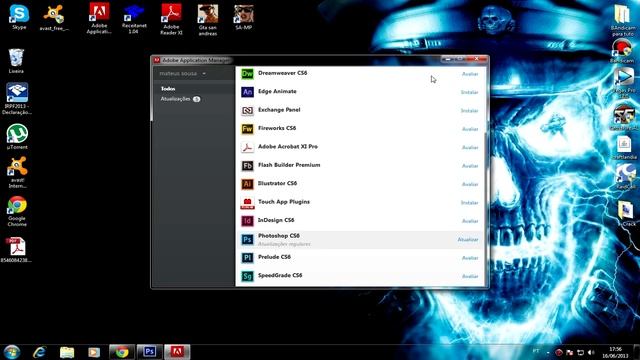Click the Dreamweaver CS6 app icon
Viewport: 640px width, 360px height.
coord(247,73)
